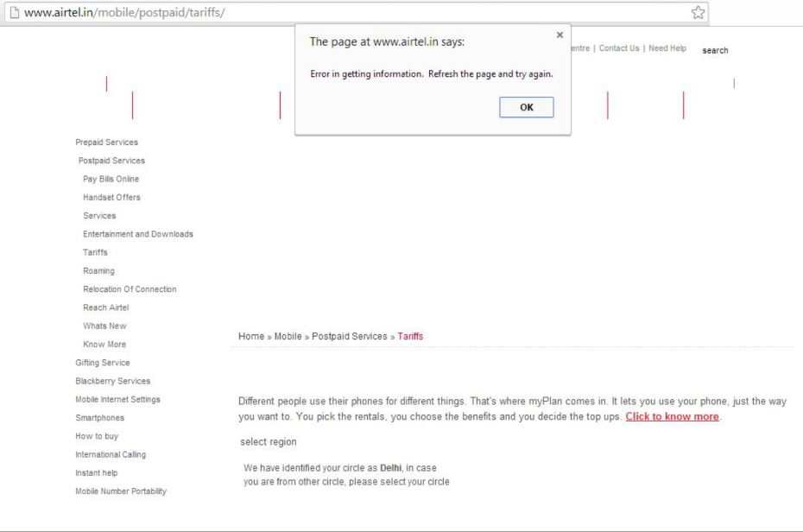Click the red Tariffs breadcrumb
Screen dimensions: 803x532
(x=410, y=337)
